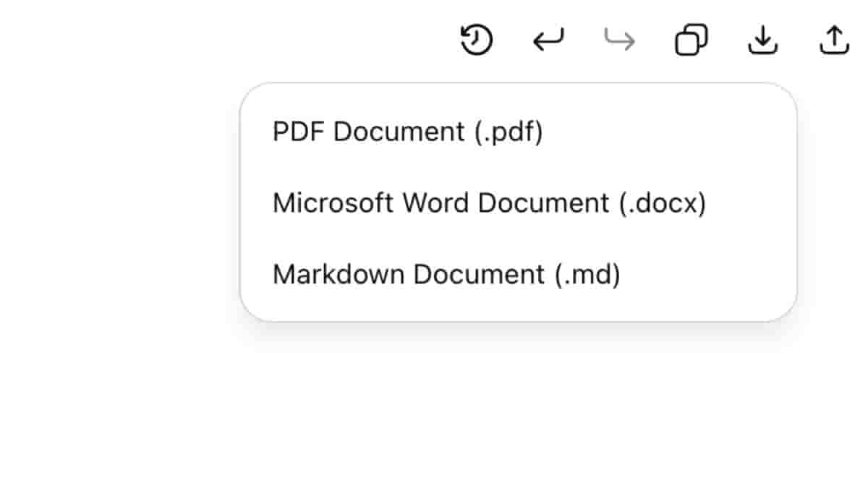Click the download arrow icon
868x488 pixels.
pyautogui.click(x=762, y=40)
